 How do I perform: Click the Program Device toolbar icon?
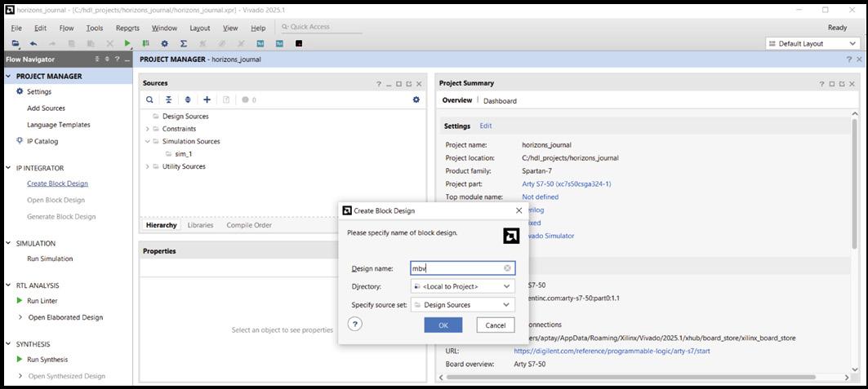pos(145,44)
